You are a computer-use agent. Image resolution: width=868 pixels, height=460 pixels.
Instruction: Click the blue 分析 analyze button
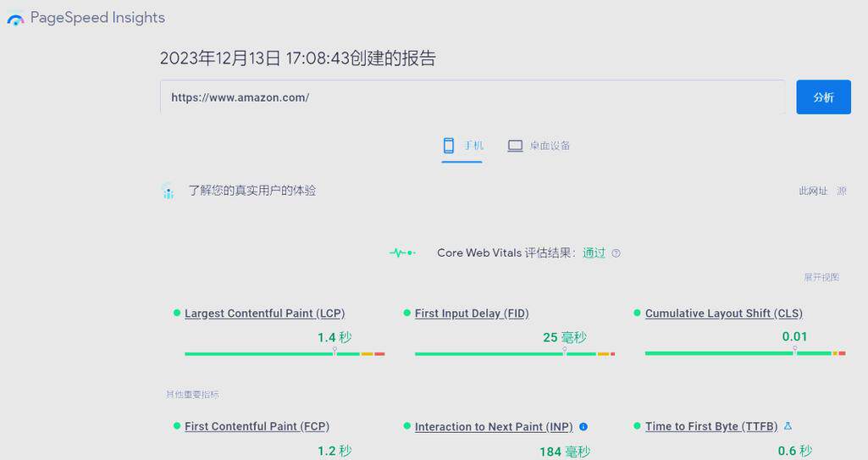pyautogui.click(x=823, y=97)
